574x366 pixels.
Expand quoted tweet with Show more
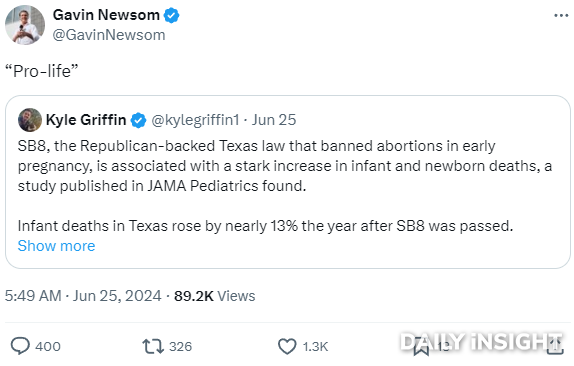[56, 246]
